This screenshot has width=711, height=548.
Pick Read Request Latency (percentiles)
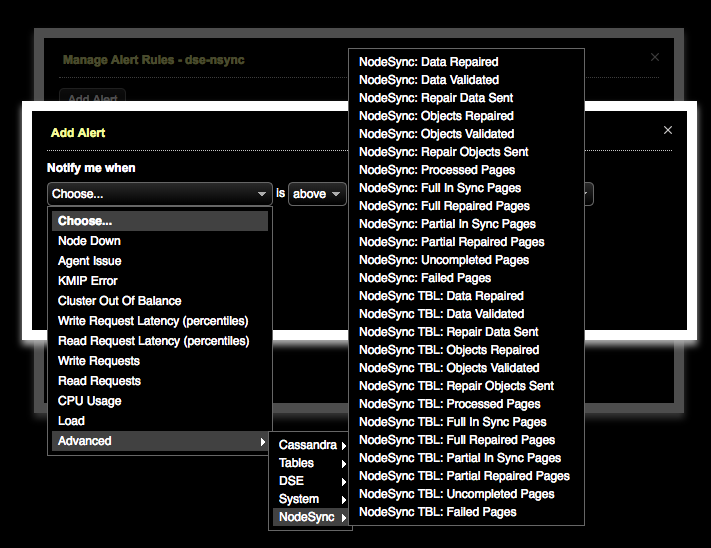160,340
